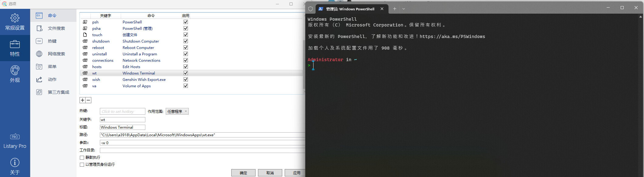Select the 外观 palette icon
The image size is (644, 177).
point(15,71)
